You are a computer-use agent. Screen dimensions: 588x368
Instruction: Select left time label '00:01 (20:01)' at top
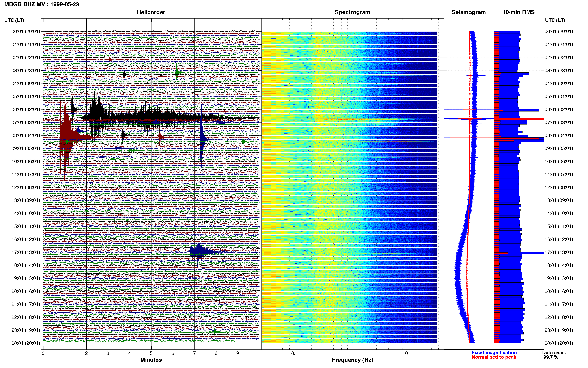(x=26, y=31)
